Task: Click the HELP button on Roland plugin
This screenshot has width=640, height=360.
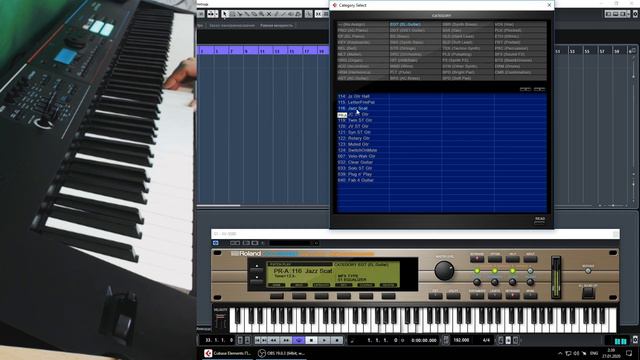Action: [513, 259]
